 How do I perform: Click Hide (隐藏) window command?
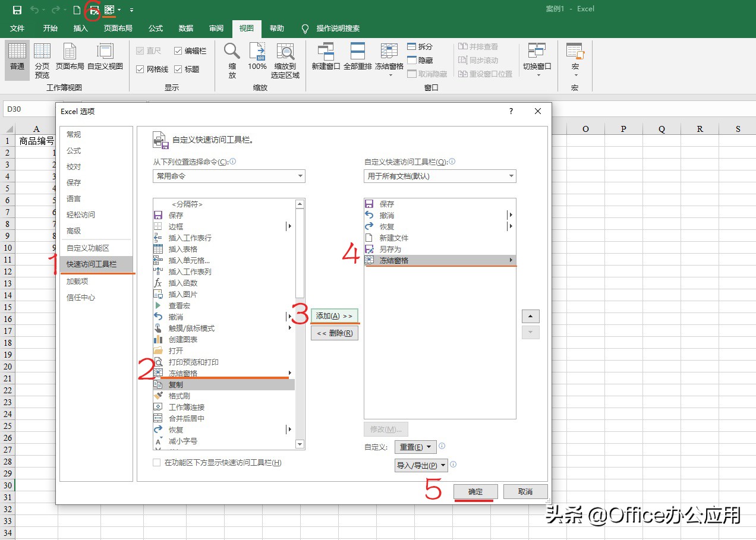coord(420,60)
